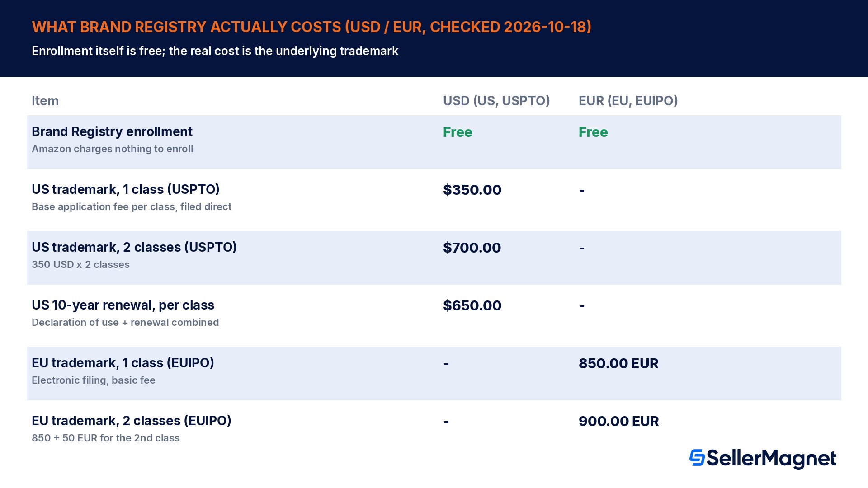
Task: Select the $350.00 US trademark fee
Action: [x=472, y=190]
